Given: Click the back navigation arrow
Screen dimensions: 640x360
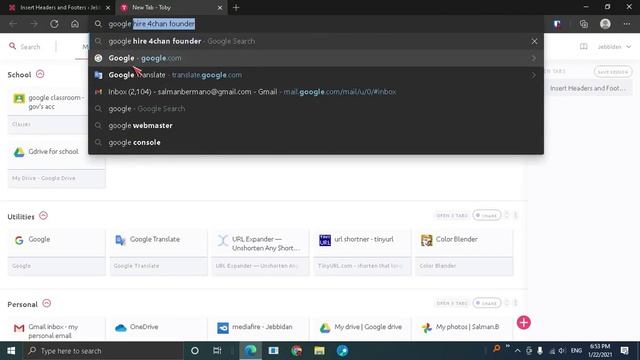Looking at the screenshot, I should tap(13, 24).
